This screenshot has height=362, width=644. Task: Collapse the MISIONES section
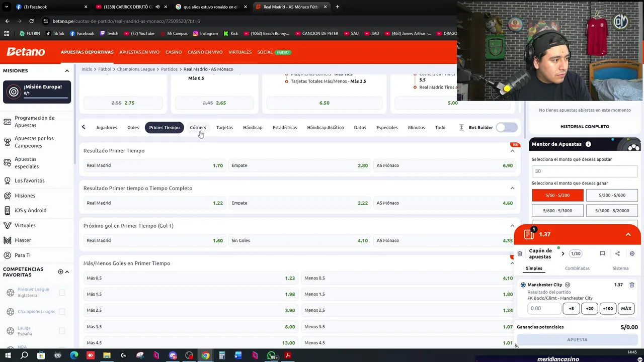(x=67, y=71)
